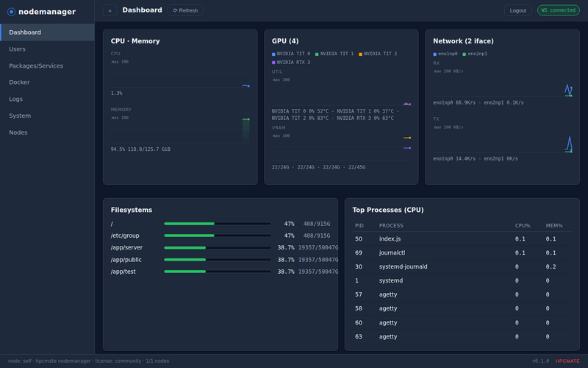
Task: Click the Dashboard page heading
Action: [142, 10]
